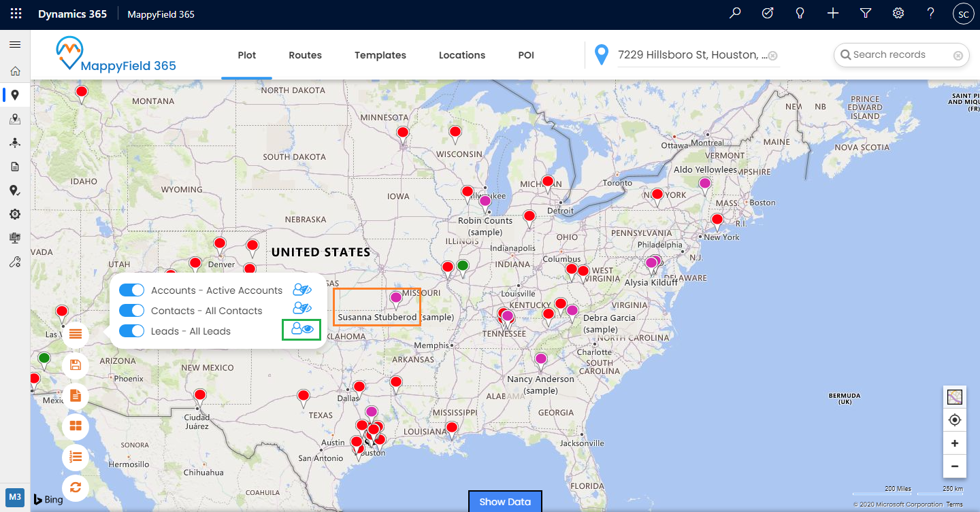Click the orange numbered list button

(76, 457)
